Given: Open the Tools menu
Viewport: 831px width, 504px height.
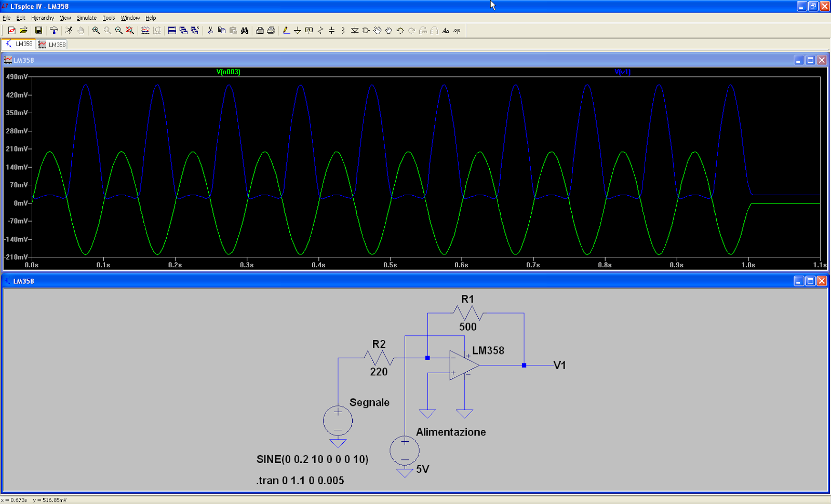Looking at the screenshot, I should [109, 18].
